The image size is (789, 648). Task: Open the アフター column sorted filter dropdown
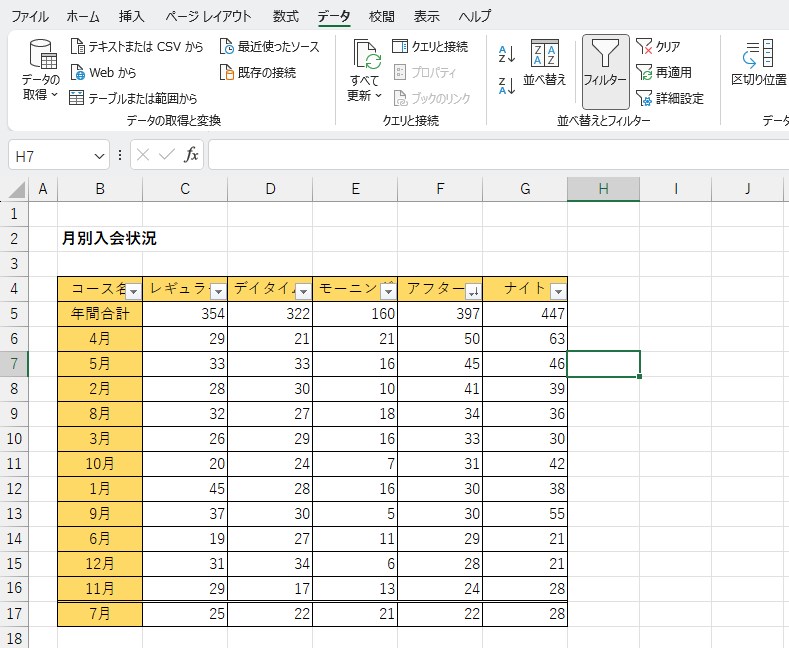(473, 291)
